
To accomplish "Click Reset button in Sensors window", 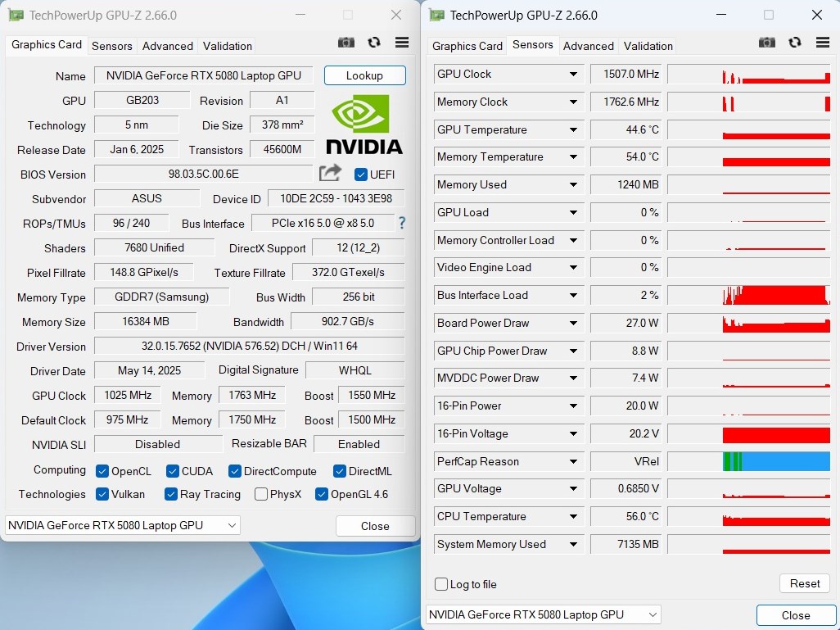I will (x=805, y=583).
